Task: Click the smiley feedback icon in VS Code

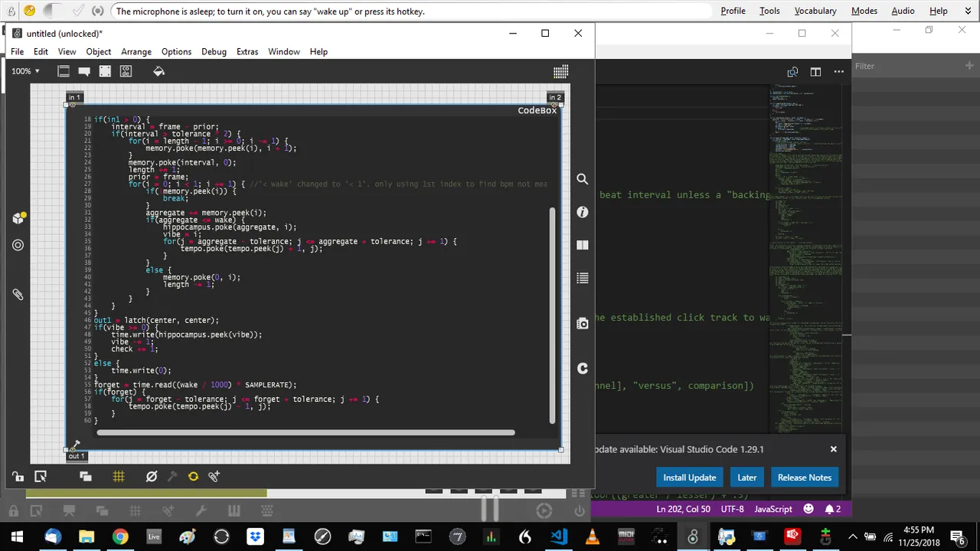Action: pyautogui.click(x=808, y=509)
